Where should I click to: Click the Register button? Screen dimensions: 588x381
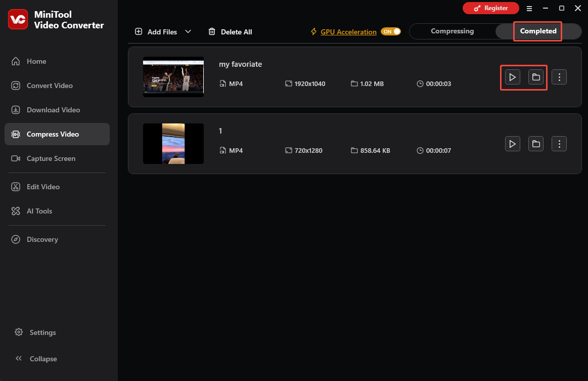pos(491,8)
